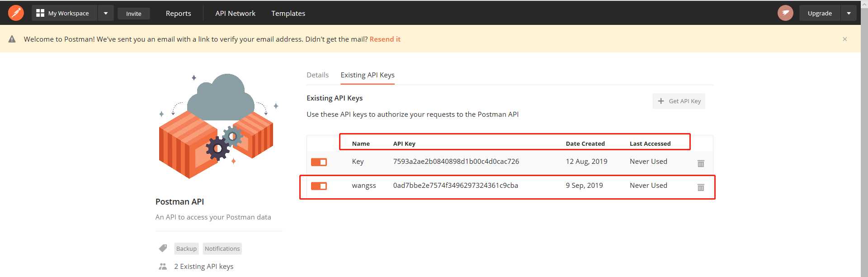The width and height of the screenshot is (868, 277).
Task: Delete the Key API key with trash icon
Action: pos(701,163)
